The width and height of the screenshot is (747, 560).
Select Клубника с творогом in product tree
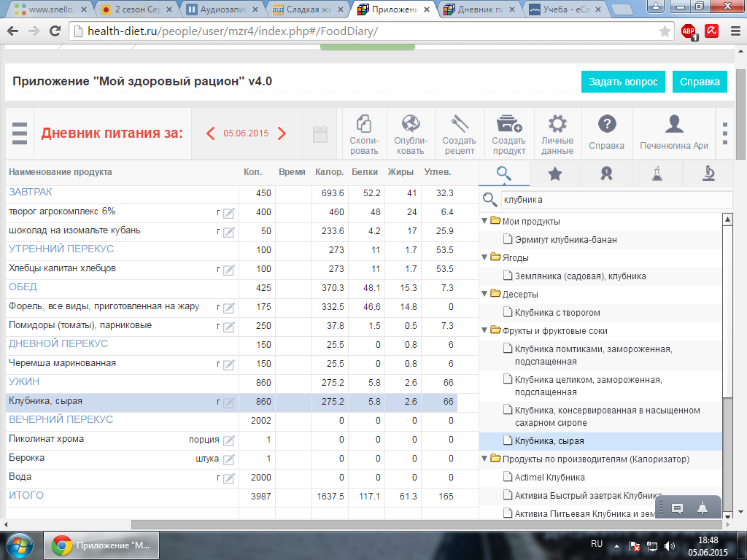click(x=557, y=313)
